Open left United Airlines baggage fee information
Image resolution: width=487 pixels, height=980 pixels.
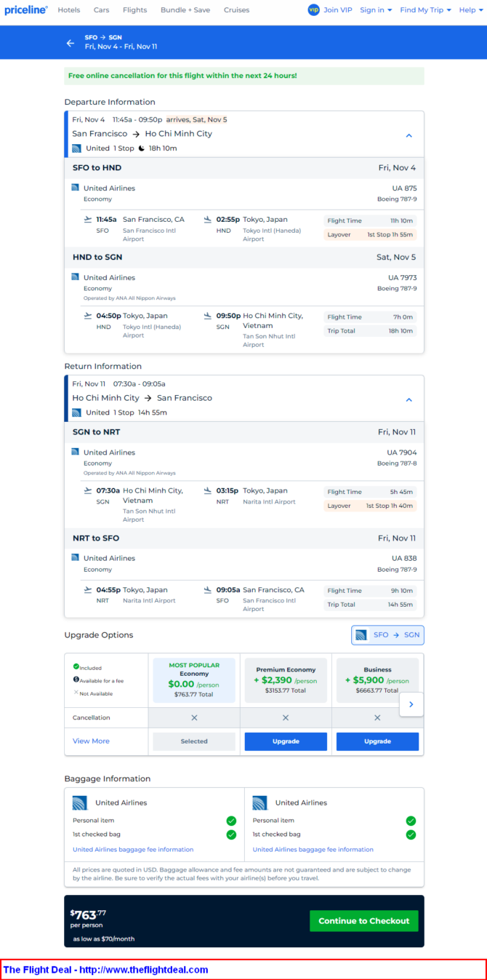(x=133, y=849)
